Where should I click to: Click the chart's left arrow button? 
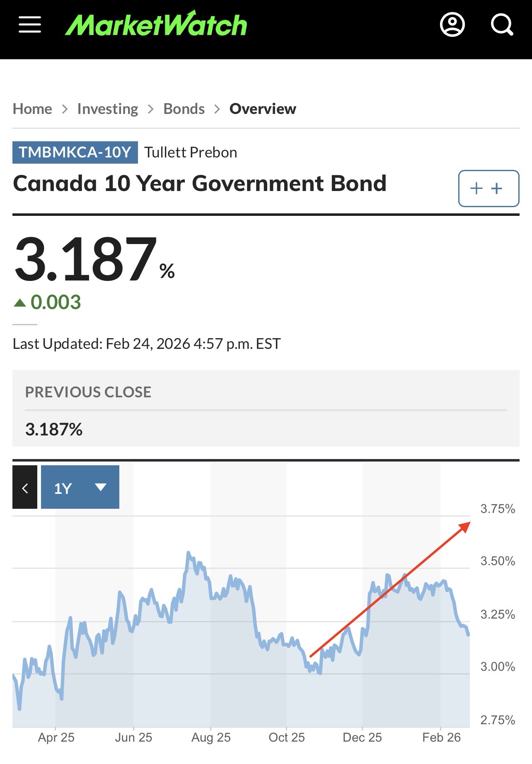tap(25, 487)
